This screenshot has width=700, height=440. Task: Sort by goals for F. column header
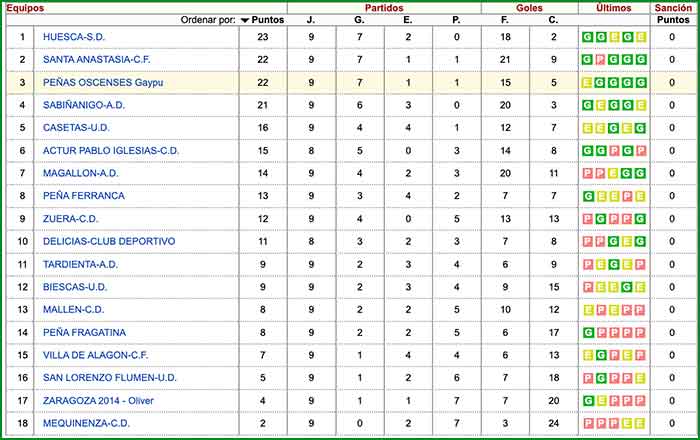pos(505,19)
